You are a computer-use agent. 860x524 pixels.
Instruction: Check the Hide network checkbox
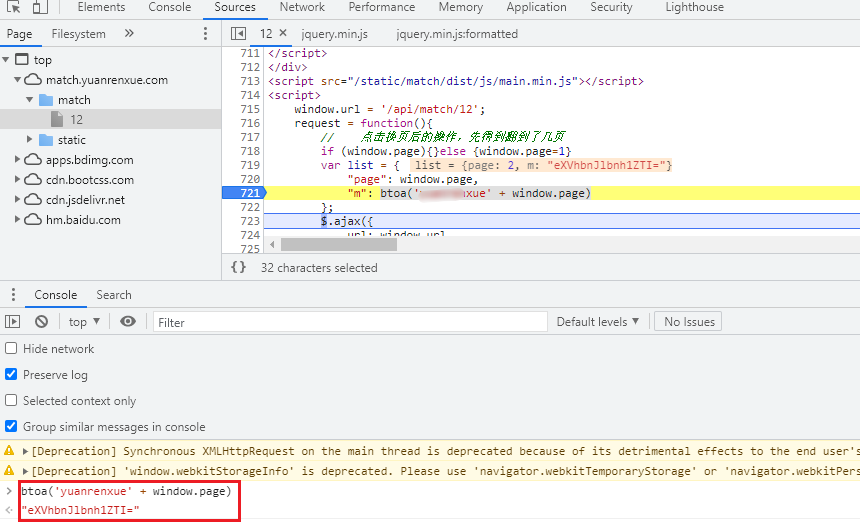pos(11,348)
